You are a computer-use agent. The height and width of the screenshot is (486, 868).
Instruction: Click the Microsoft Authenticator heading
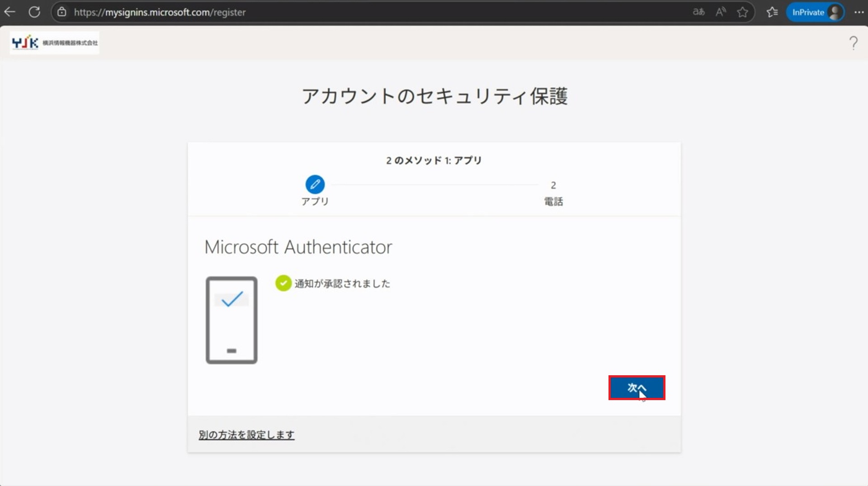click(298, 247)
